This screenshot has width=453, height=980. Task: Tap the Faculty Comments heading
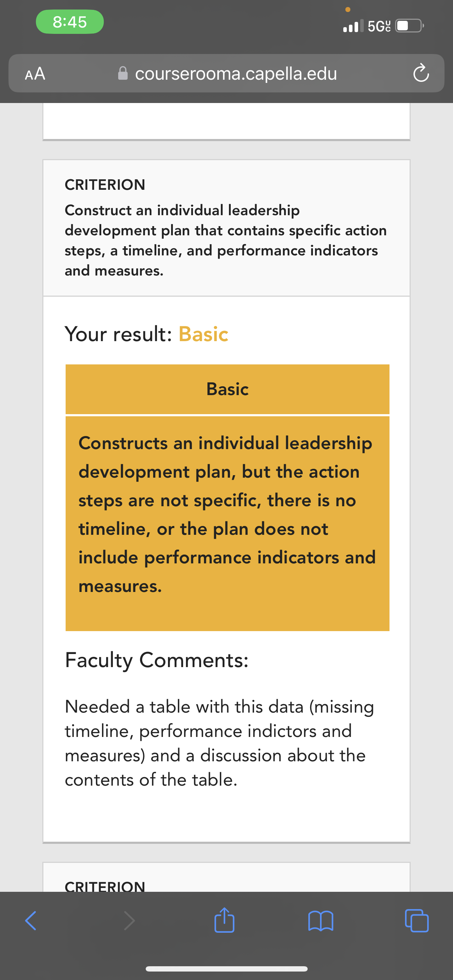click(157, 660)
